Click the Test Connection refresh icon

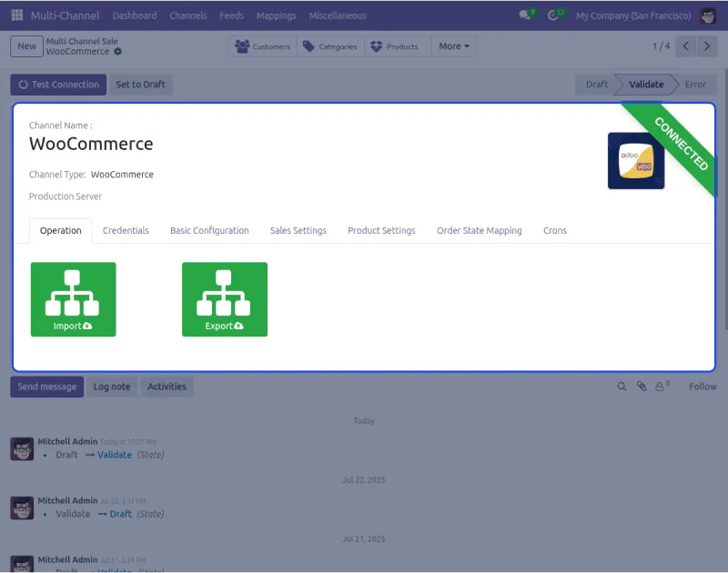[20, 84]
